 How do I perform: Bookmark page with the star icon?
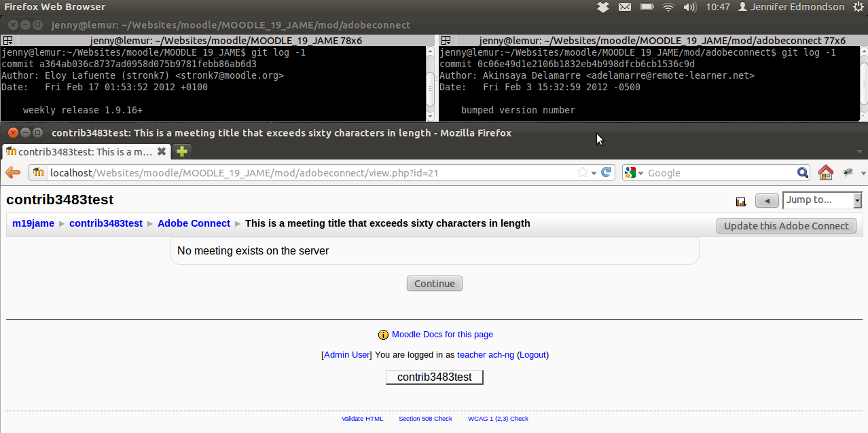(582, 172)
